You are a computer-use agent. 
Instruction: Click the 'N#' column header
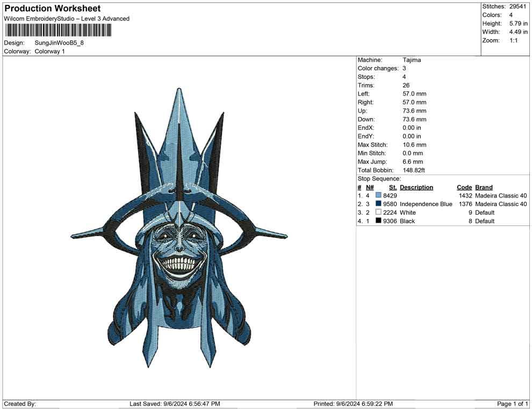click(370, 187)
